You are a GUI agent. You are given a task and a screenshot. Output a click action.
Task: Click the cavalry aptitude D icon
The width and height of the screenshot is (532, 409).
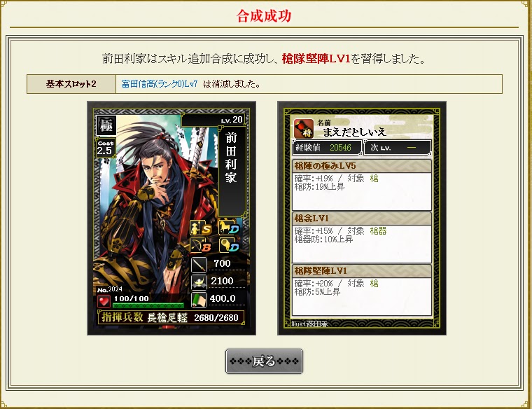click(229, 228)
